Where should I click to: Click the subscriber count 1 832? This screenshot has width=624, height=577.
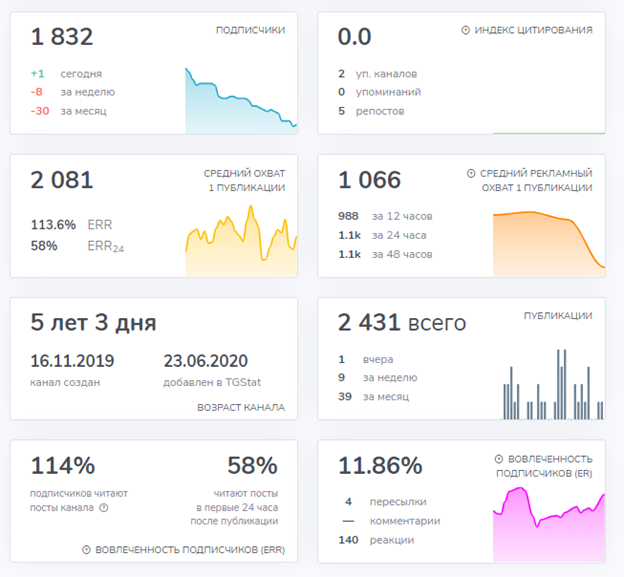[62, 37]
